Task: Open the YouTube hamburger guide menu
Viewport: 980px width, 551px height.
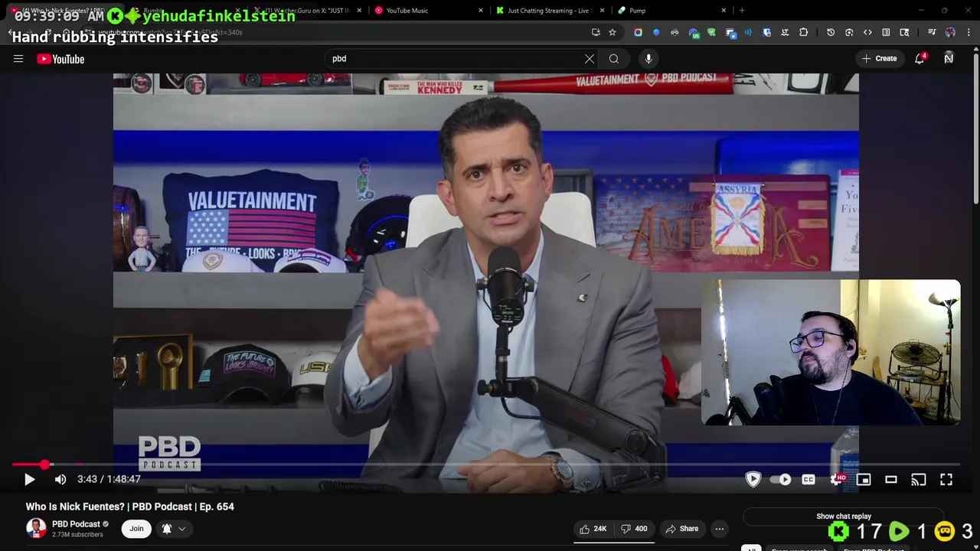Action: coord(18,59)
